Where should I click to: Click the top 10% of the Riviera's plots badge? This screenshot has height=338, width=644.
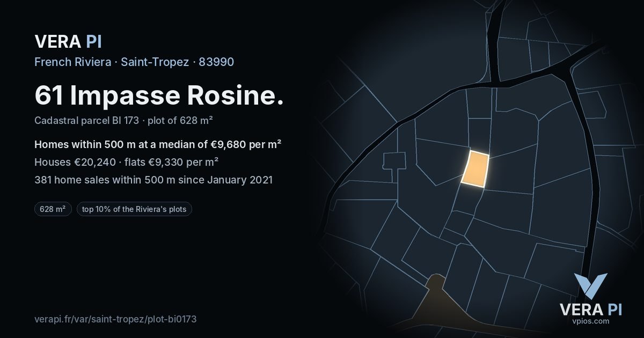[134, 209]
